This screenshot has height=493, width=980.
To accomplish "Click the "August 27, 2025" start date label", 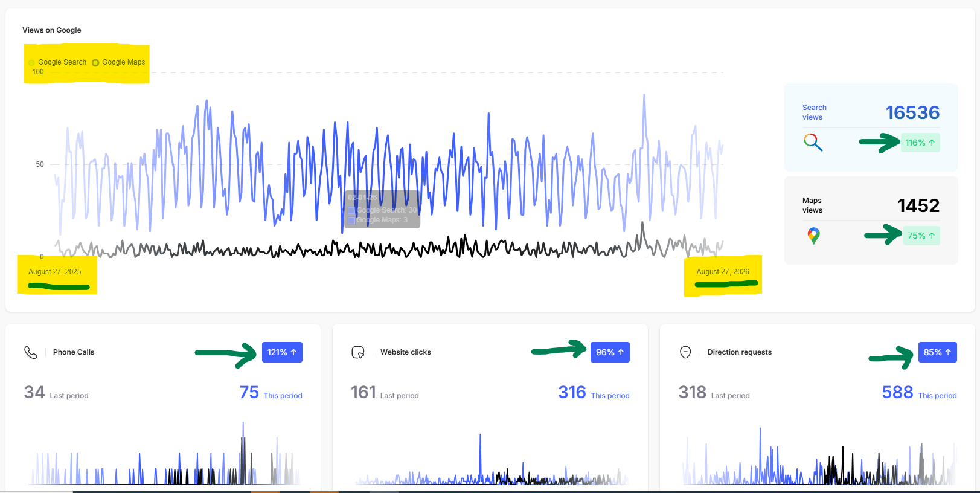I will click(55, 272).
